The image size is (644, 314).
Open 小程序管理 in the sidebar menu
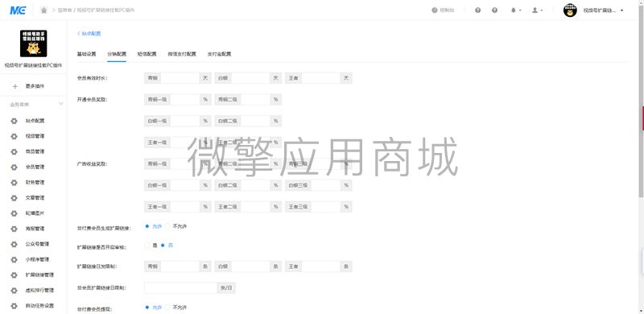tap(37, 259)
